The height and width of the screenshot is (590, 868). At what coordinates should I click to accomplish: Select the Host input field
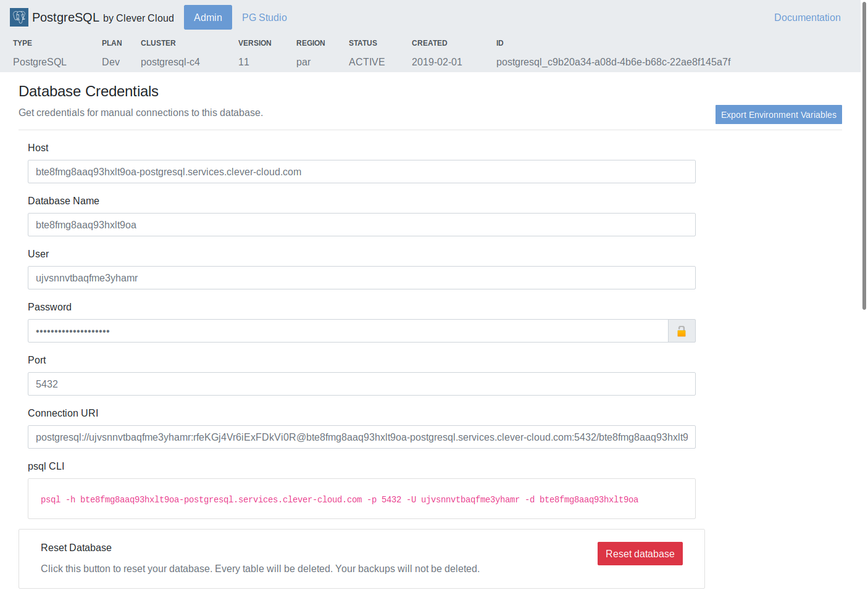coord(361,172)
